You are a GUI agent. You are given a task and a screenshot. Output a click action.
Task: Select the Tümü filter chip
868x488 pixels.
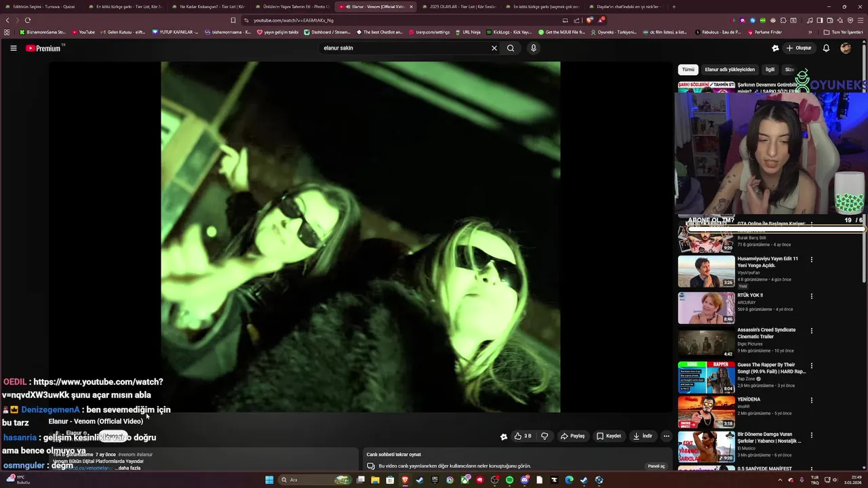coord(688,69)
